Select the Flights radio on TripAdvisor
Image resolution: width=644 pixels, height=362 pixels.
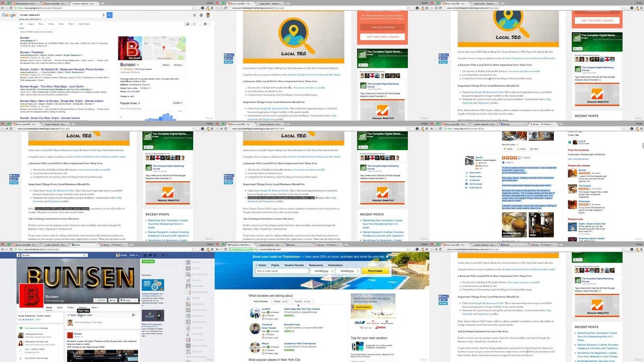pyautogui.click(x=269, y=265)
